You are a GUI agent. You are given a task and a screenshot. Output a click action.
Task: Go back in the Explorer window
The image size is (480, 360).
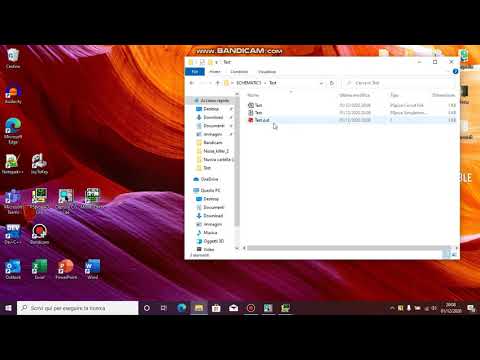pyautogui.click(x=192, y=83)
